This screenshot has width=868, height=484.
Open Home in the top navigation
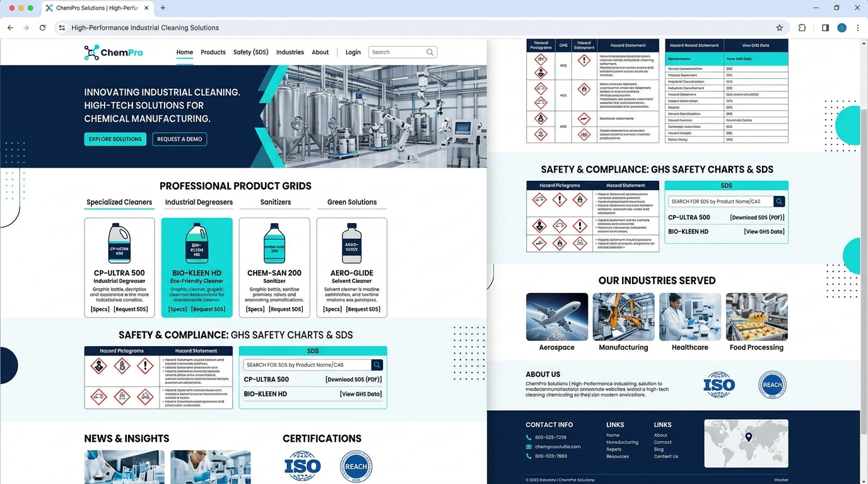[x=185, y=52]
